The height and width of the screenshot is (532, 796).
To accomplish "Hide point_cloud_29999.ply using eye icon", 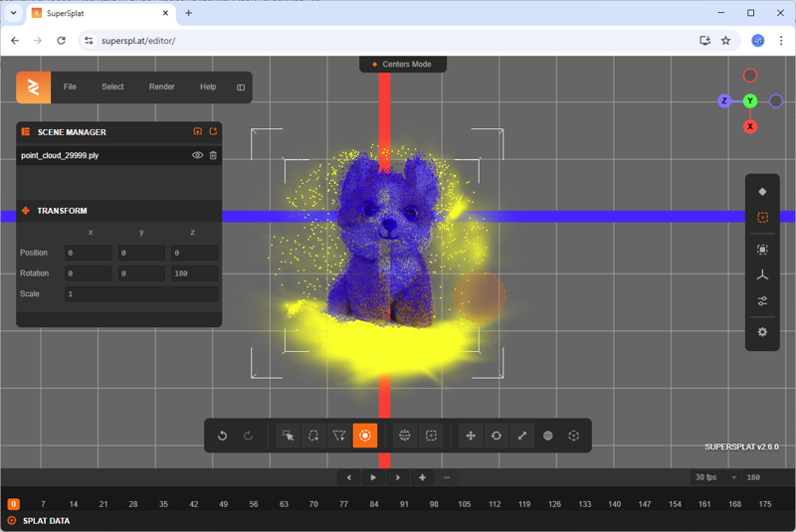I will point(197,156).
